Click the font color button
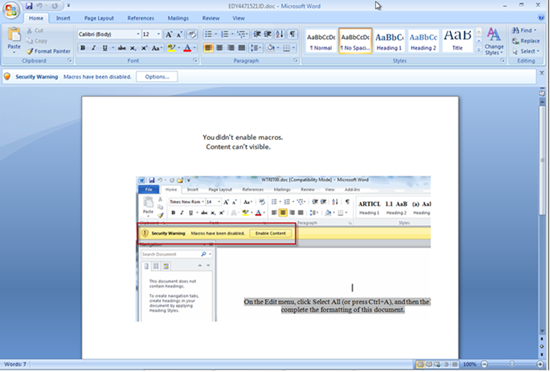The height and width of the screenshot is (372, 550). [x=187, y=48]
